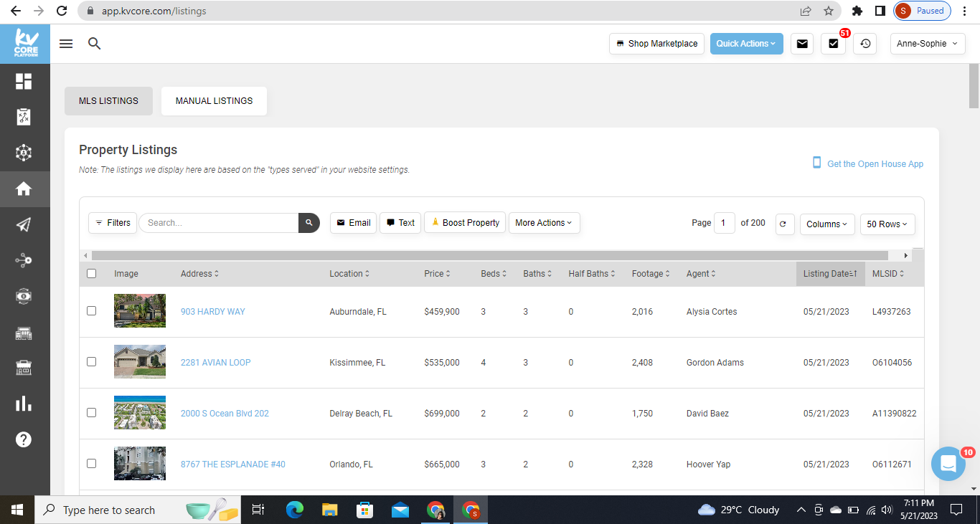Switch to the MANUAL LISTINGS tab

(215, 101)
